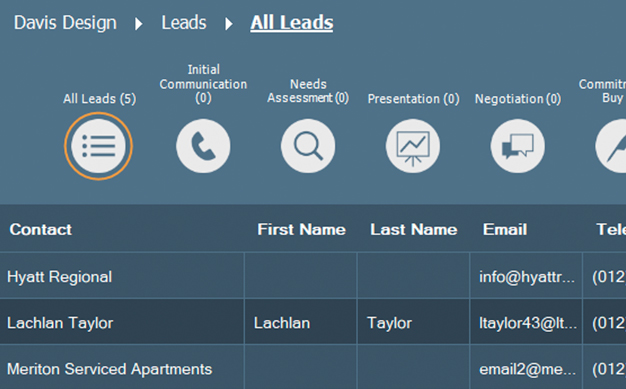Sort by the First Name column header
The height and width of the screenshot is (389, 626).
tap(301, 229)
